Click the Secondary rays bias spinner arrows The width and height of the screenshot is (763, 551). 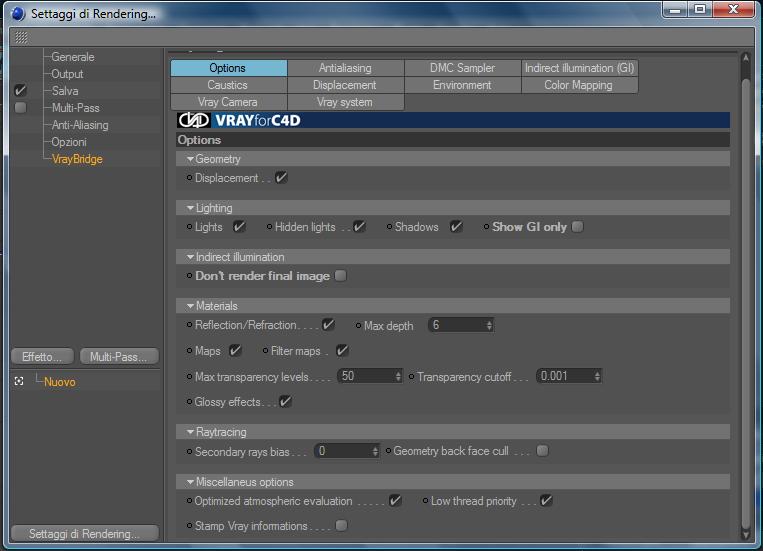pos(375,451)
